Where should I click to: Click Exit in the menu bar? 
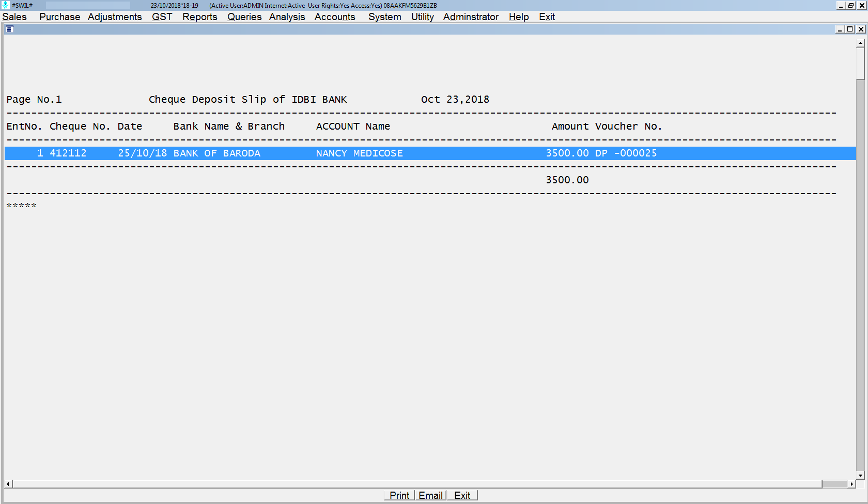point(547,17)
